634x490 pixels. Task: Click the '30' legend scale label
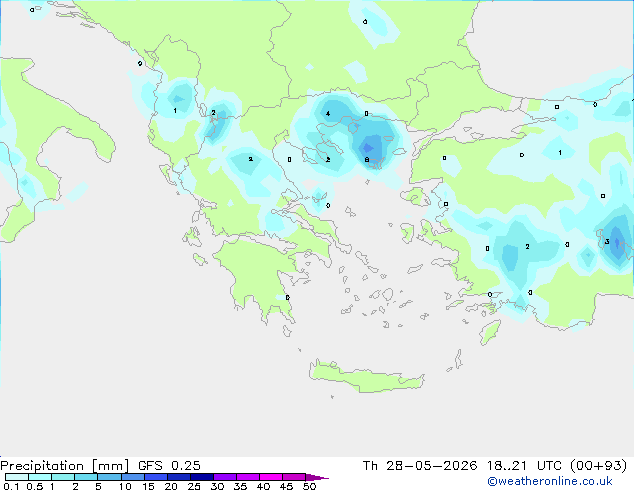click(x=217, y=486)
